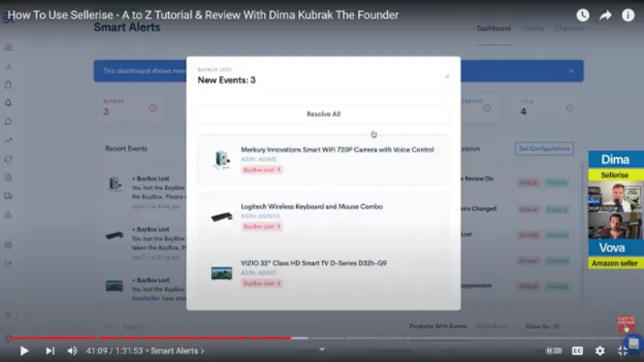Dismiss the blue dashboard info banner
The image size is (644, 362).
(571, 71)
